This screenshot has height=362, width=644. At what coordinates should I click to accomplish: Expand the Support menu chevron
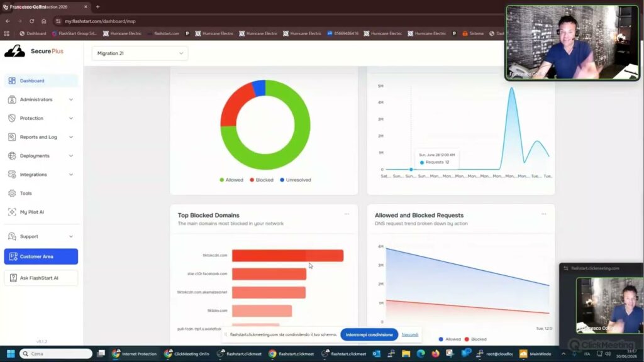coord(71,236)
